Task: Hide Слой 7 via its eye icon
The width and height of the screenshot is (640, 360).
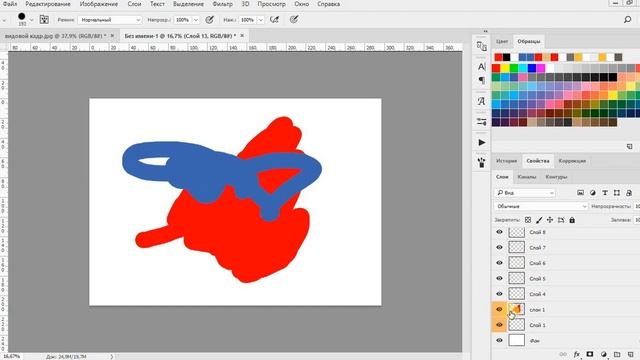Action: click(499, 247)
